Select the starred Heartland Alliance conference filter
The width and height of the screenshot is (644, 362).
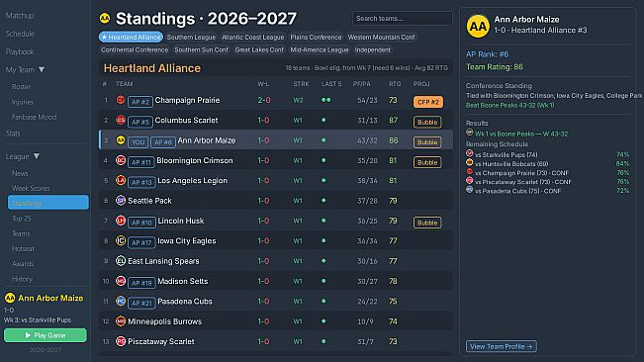[131, 37]
